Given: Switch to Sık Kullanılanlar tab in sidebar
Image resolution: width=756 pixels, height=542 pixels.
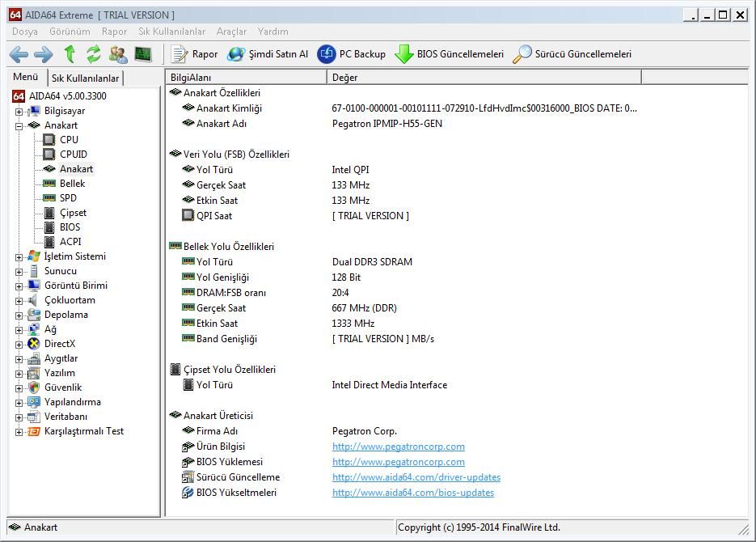Looking at the screenshot, I should coord(86,78).
